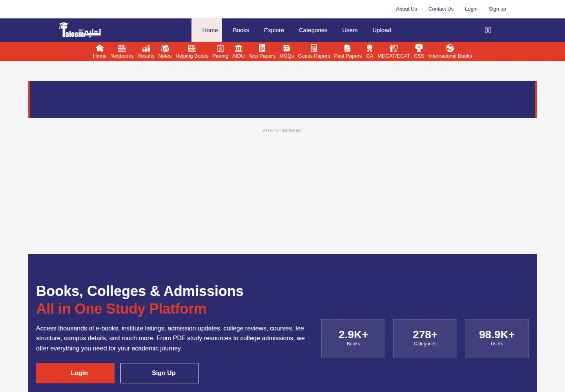Open the MDCAT/ECAT icon
The image size is (565, 392).
coord(394,48)
